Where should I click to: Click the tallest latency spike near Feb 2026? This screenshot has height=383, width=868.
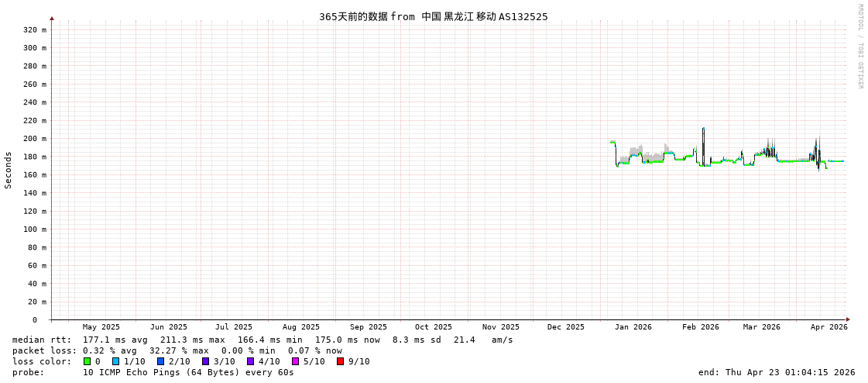pos(703,129)
